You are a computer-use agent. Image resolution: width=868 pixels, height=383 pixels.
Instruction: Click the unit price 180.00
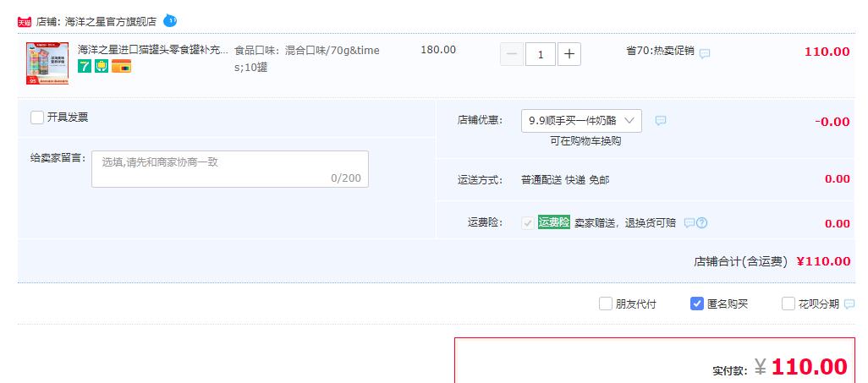click(438, 50)
